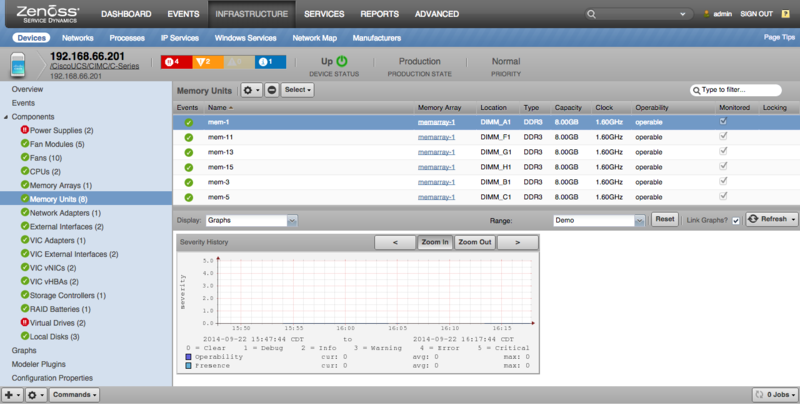Viewport: 800px width, 405px height.
Task: Click the green check icon beside Fan Modules
Action: (x=24, y=144)
